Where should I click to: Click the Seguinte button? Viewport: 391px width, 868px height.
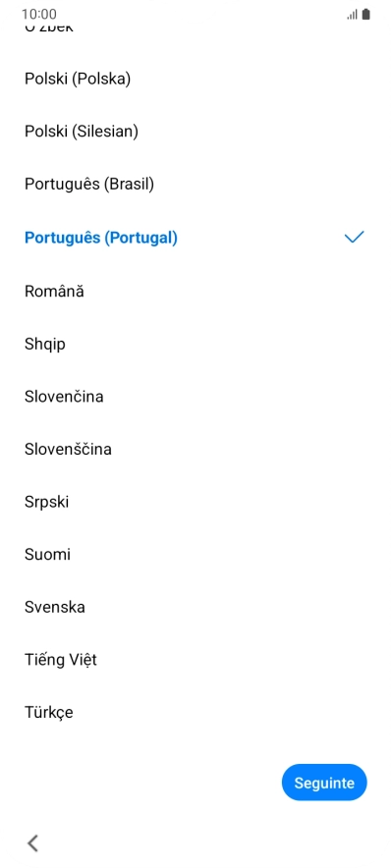[x=324, y=783]
